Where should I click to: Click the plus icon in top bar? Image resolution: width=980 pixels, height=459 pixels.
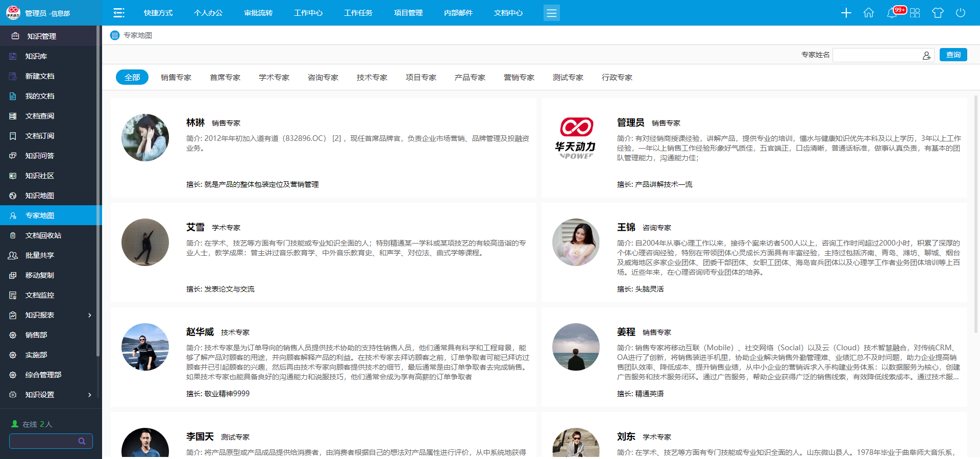point(846,13)
